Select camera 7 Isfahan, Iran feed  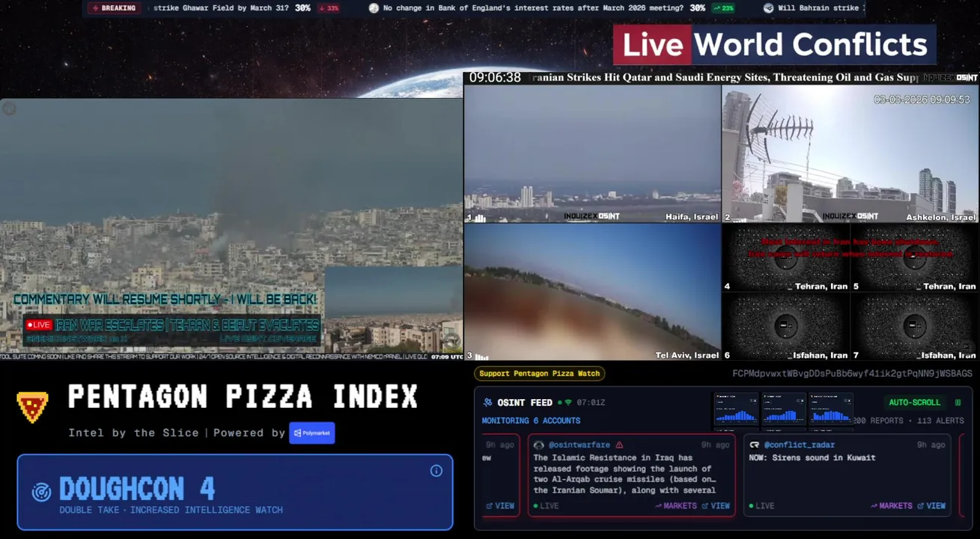click(x=915, y=327)
